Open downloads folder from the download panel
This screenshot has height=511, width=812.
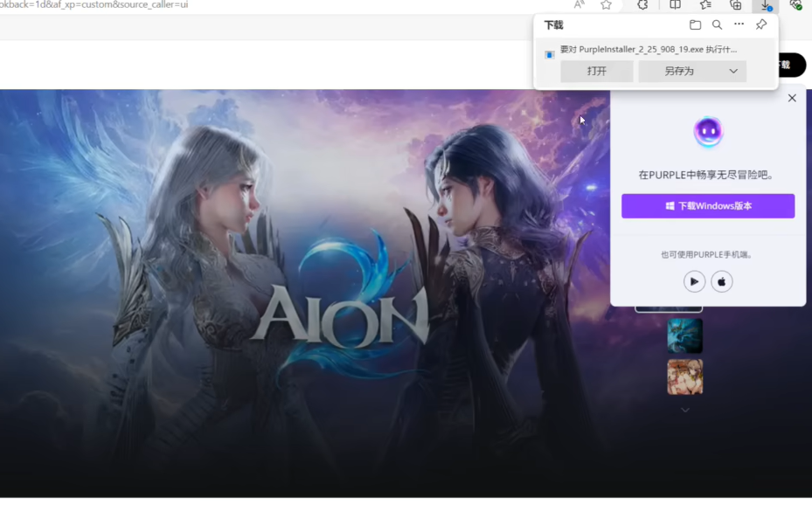[x=695, y=25]
